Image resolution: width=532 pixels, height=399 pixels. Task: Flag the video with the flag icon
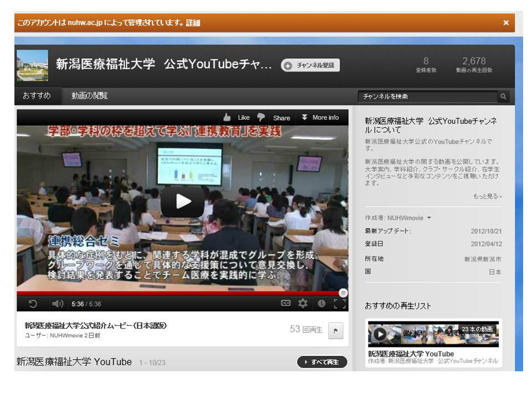point(336,331)
